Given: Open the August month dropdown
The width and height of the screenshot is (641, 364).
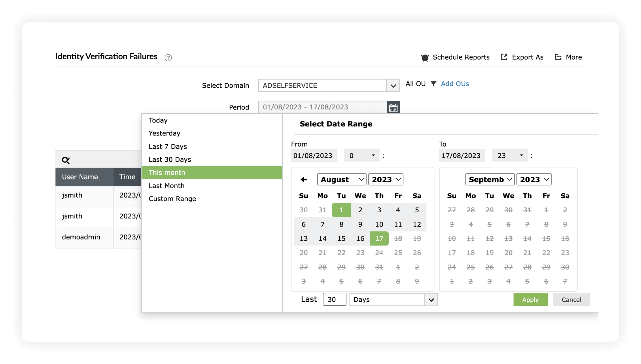Looking at the screenshot, I should [341, 179].
